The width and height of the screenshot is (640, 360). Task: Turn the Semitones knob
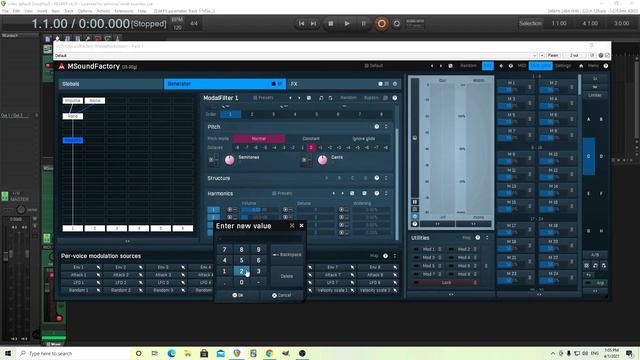pyautogui.click(x=230, y=160)
